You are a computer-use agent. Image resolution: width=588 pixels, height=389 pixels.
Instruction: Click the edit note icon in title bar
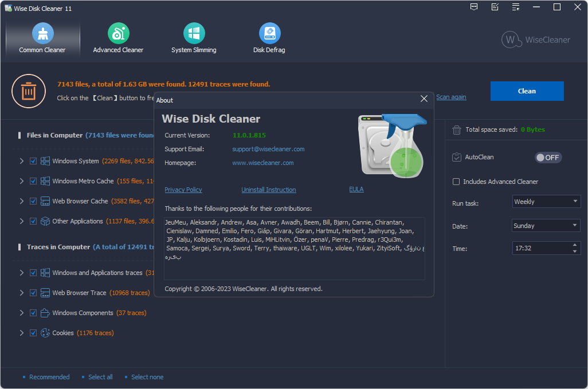point(495,7)
